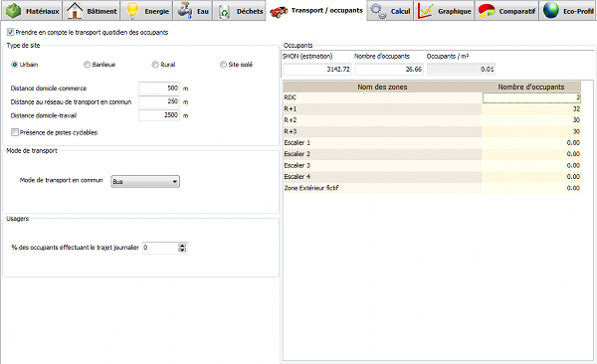Increase percent of occupants making daily trip

click(x=182, y=246)
